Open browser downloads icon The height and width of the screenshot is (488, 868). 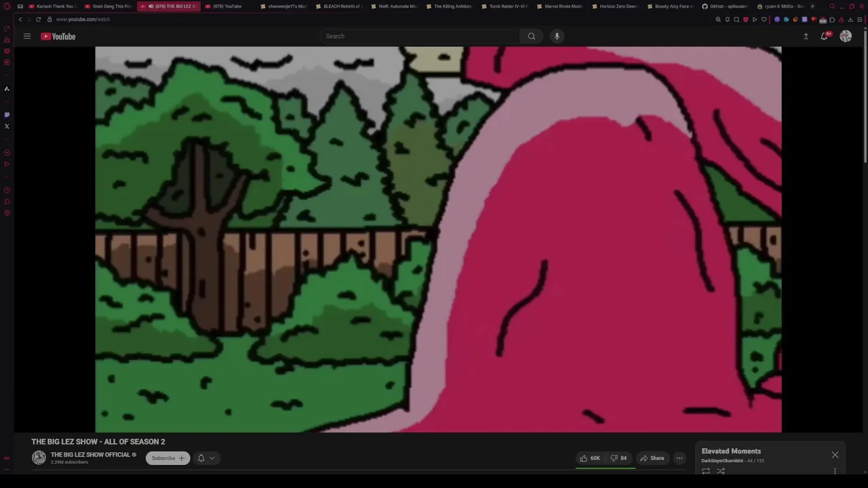point(850,19)
